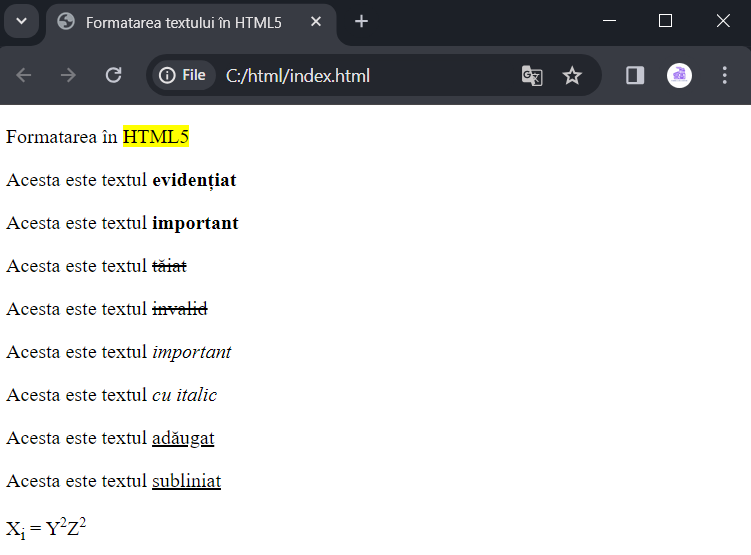This screenshot has height=555, width=751.
Task: Click the bold word evidențiat
Action: point(194,180)
